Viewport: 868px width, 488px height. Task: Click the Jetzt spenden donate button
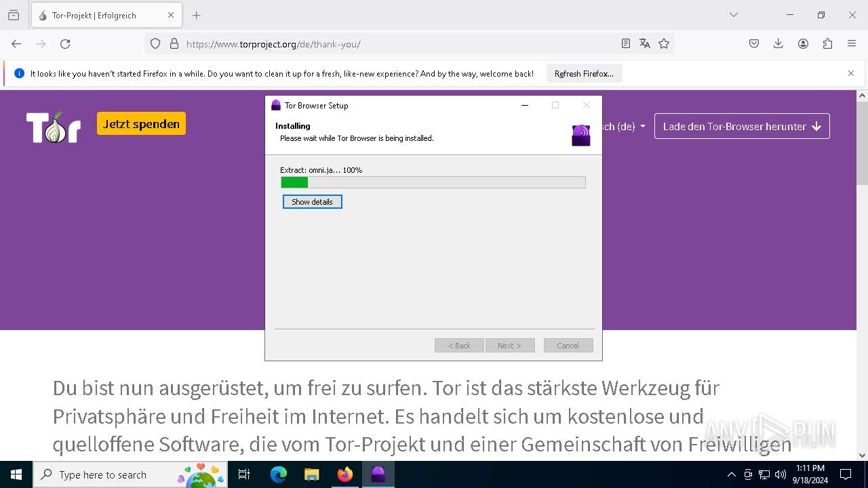141,123
